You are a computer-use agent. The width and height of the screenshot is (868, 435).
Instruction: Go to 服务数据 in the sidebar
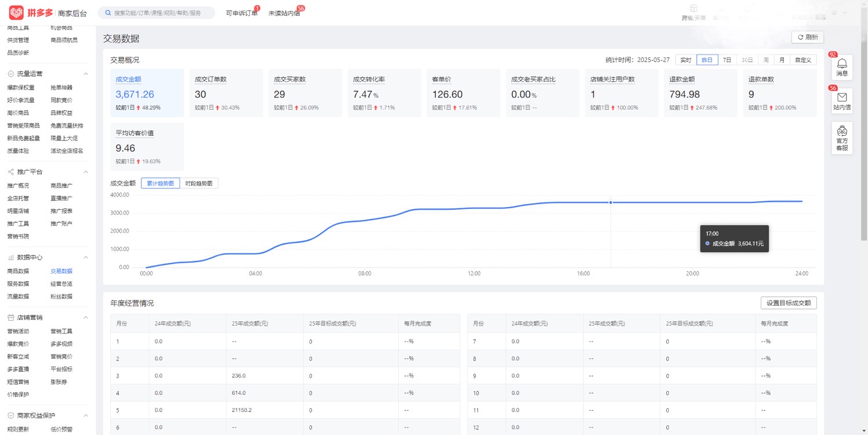18,284
